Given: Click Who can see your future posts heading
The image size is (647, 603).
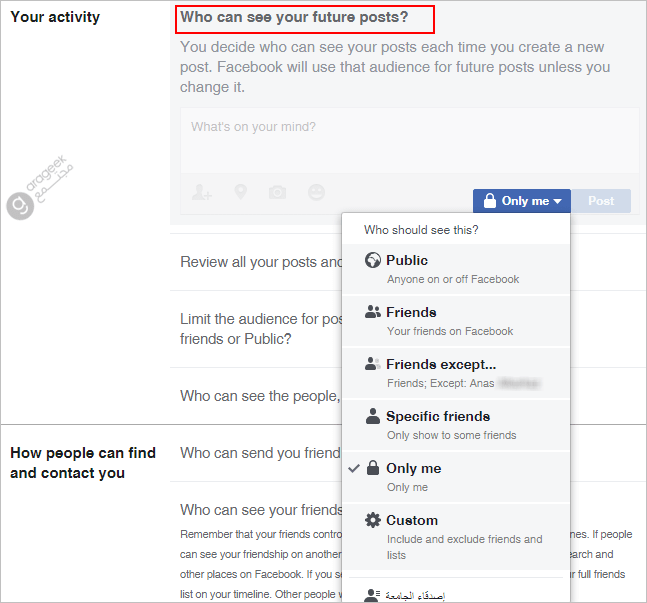Looking at the screenshot, I should tap(294, 17).
